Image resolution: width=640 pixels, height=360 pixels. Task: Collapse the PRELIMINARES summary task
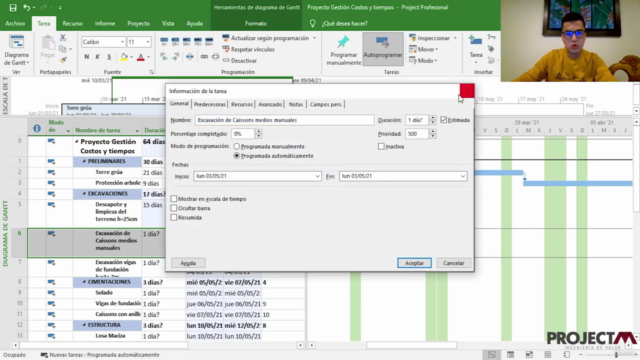[x=84, y=162]
